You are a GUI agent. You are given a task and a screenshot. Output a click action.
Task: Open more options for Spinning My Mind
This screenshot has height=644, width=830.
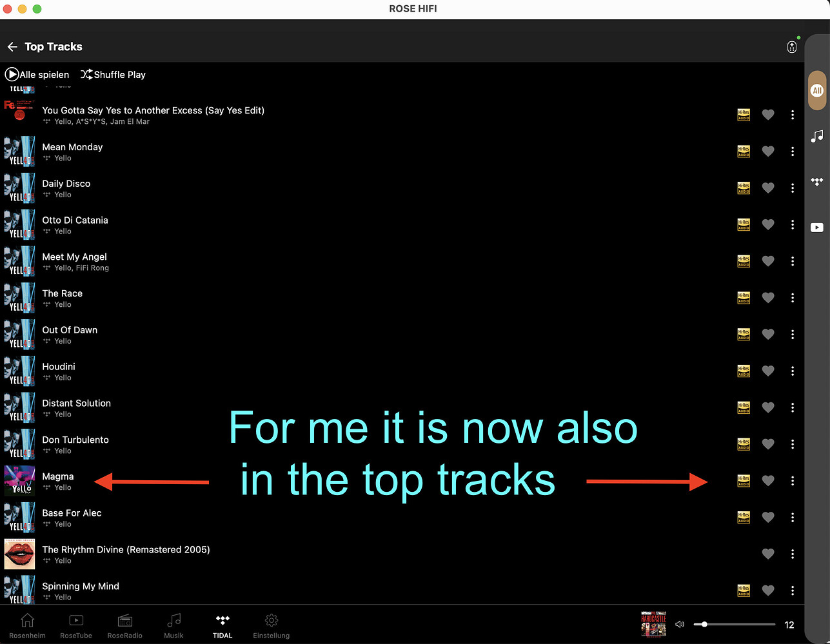tap(793, 590)
